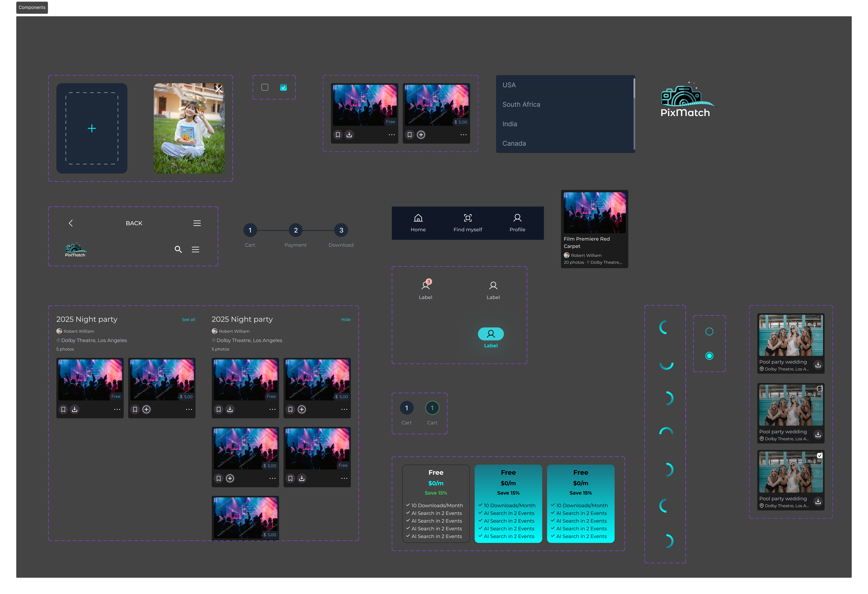
Task: Uncheck the teal checked checkbox
Action: click(284, 87)
